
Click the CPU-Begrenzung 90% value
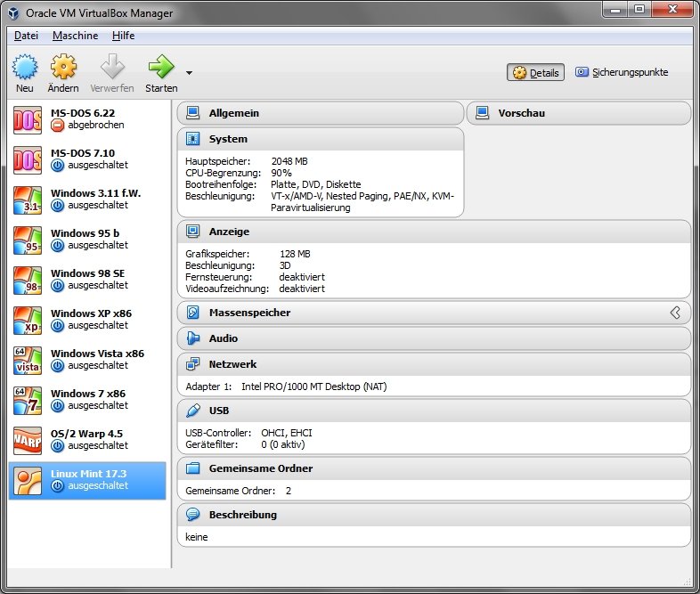click(x=281, y=173)
